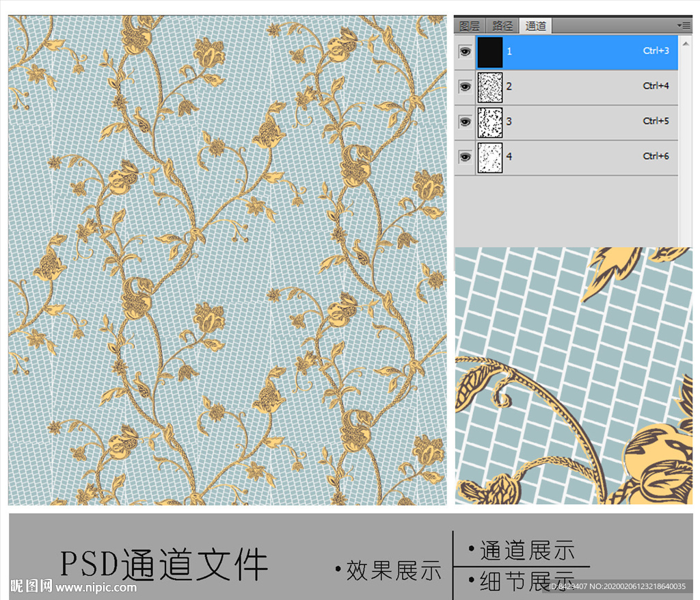
Task: Select channel 3's thumbnail
Action: coord(489,122)
